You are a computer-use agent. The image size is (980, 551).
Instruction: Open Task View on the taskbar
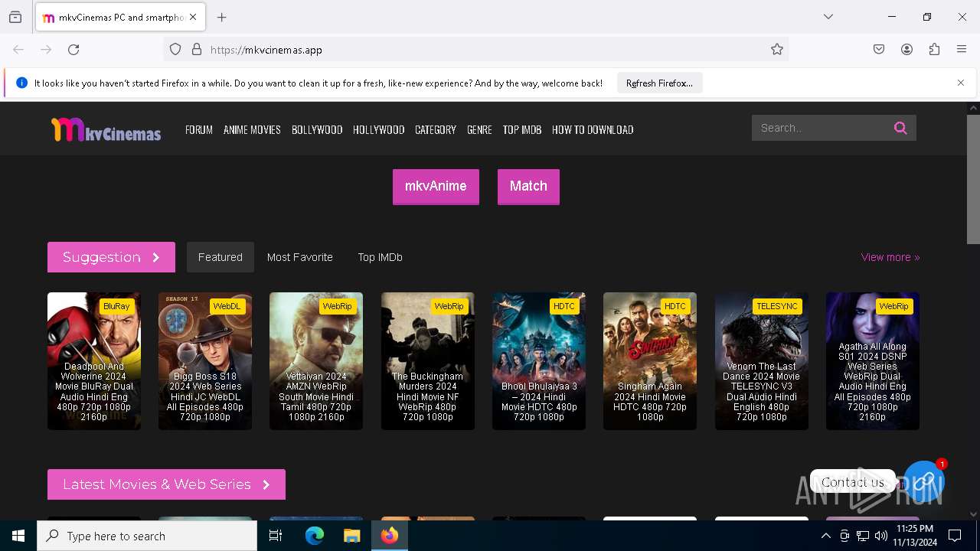pyautogui.click(x=276, y=536)
